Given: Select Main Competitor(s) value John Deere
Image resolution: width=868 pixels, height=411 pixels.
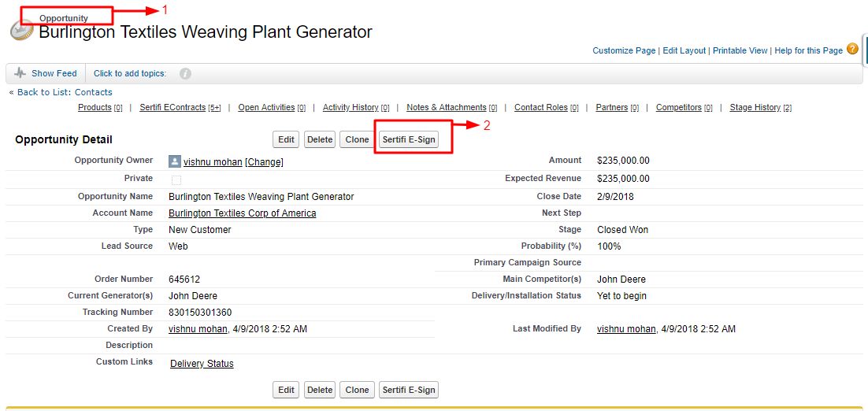Looking at the screenshot, I should pos(621,280).
